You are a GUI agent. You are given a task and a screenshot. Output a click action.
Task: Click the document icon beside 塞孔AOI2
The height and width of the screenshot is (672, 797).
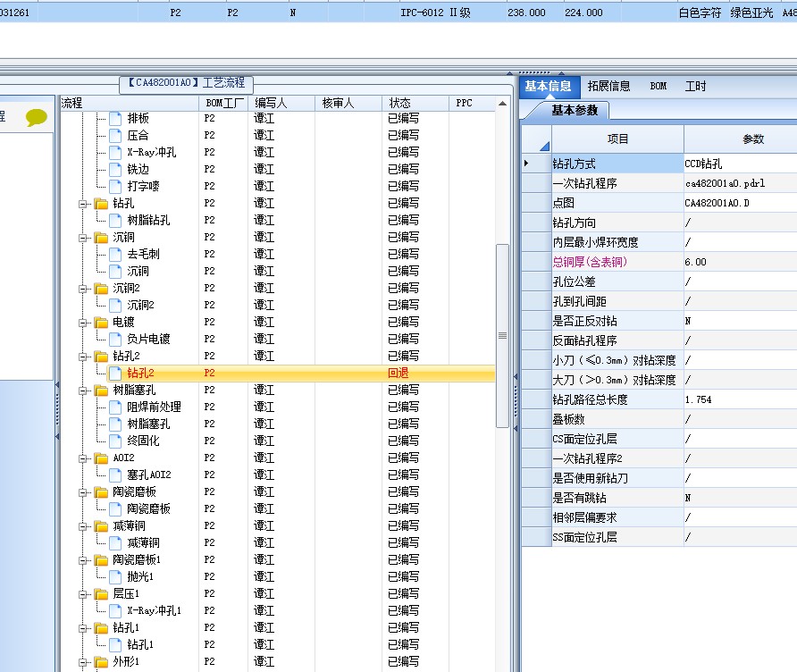click(115, 475)
